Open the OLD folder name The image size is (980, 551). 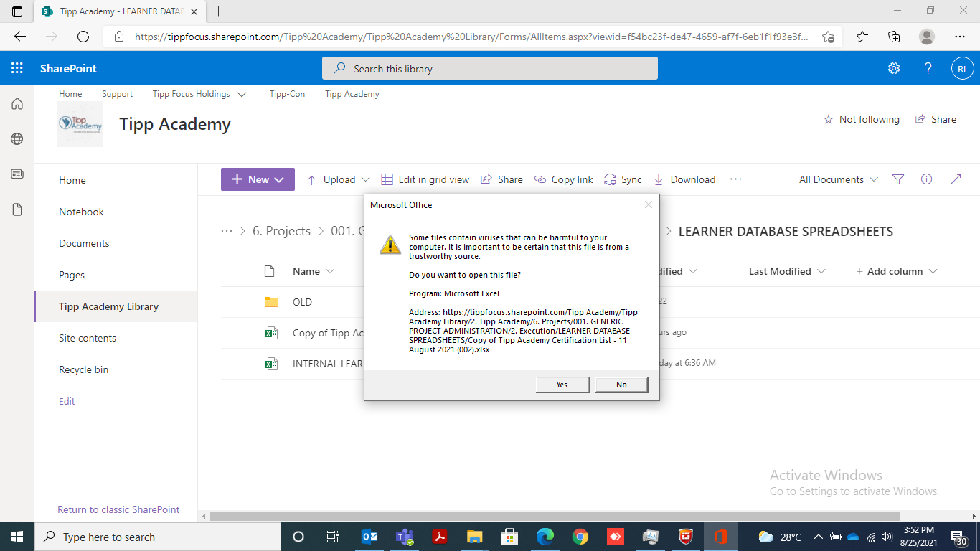(x=302, y=302)
